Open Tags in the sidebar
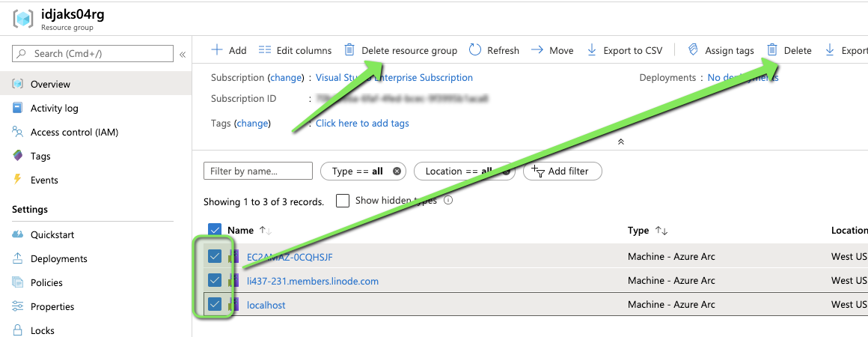The width and height of the screenshot is (868, 337). [x=40, y=156]
